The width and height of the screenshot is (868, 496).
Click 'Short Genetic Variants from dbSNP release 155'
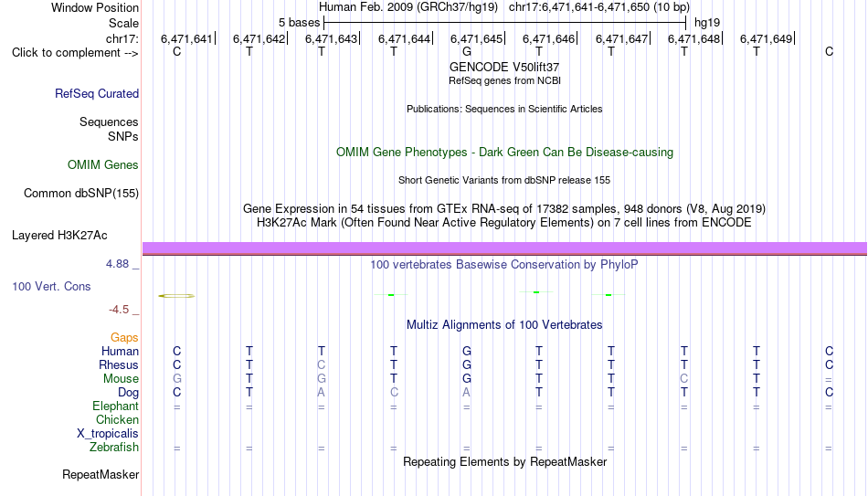(504, 181)
